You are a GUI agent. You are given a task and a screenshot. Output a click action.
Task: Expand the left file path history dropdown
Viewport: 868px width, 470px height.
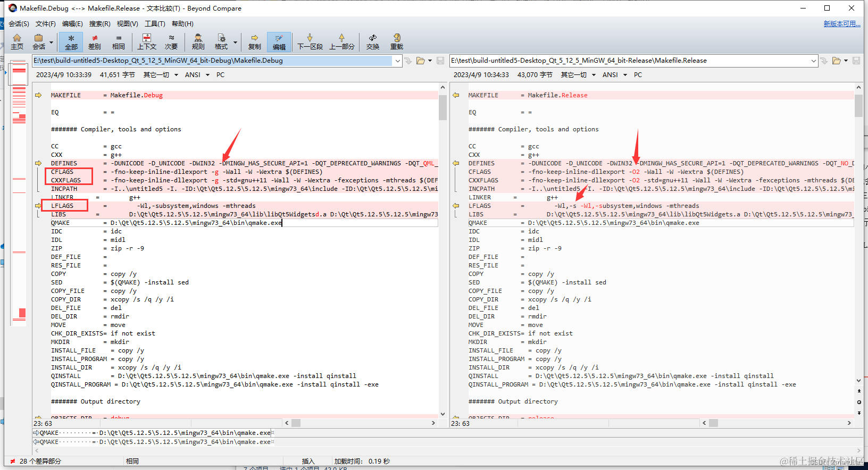point(397,61)
